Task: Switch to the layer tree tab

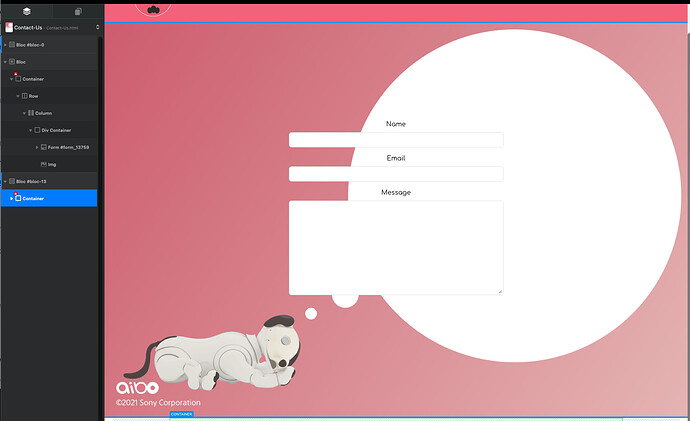Action: (26, 11)
